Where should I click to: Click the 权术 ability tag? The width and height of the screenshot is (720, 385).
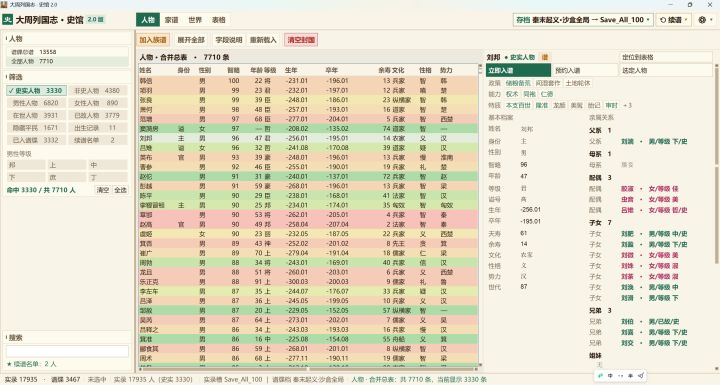pos(512,94)
